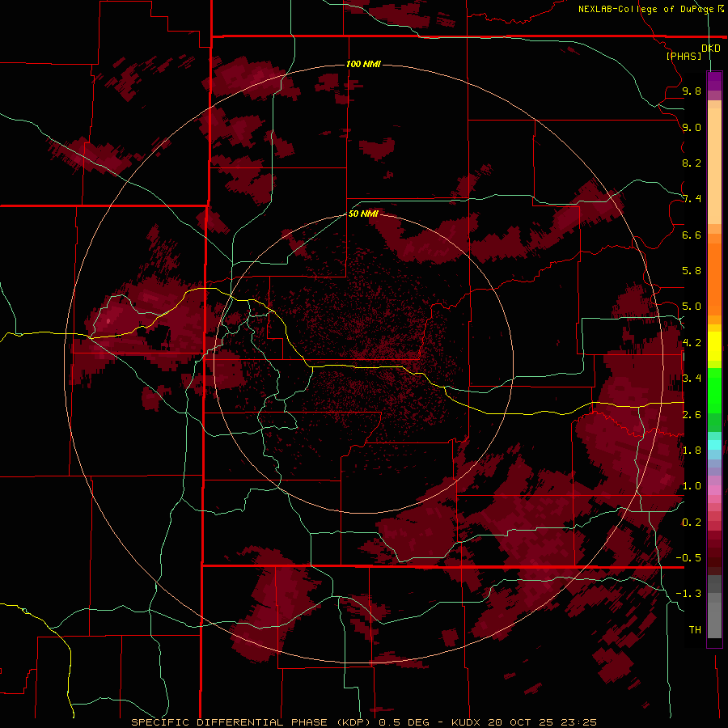Click the cyan segment of the color bar
Screen dimensions: 728x728
tap(714, 445)
